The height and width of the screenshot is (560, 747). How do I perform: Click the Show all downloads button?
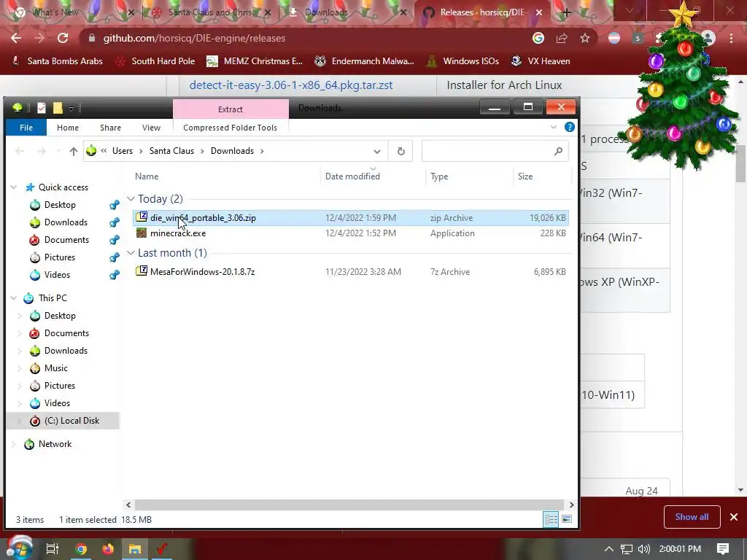[692, 517]
